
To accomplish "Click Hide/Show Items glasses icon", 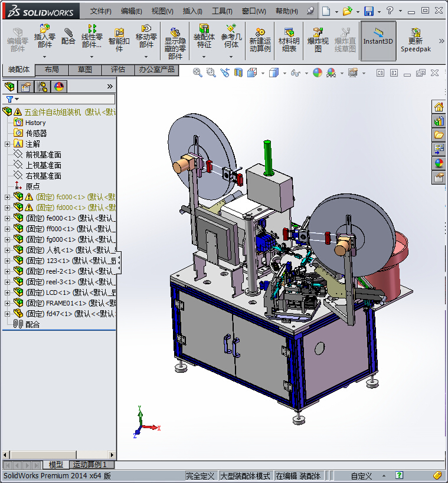I will pos(296,73).
